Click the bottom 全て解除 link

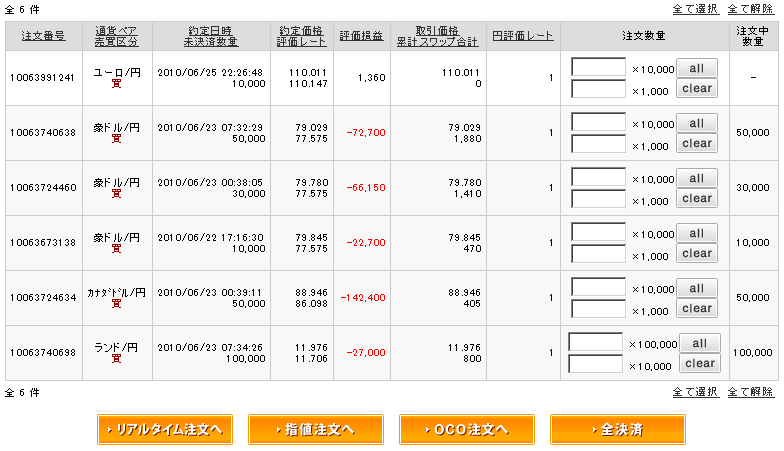tap(750, 392)
